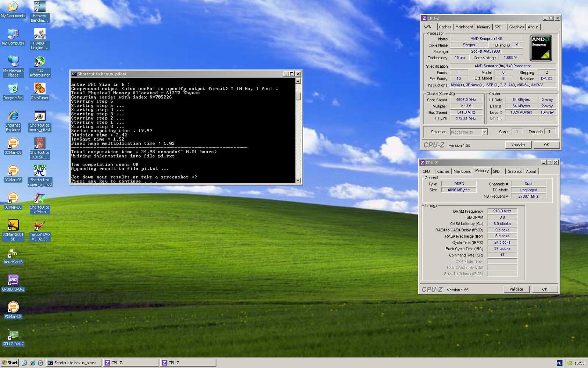Launch AquaMark3 desktop icon

[x=13, y=256]
